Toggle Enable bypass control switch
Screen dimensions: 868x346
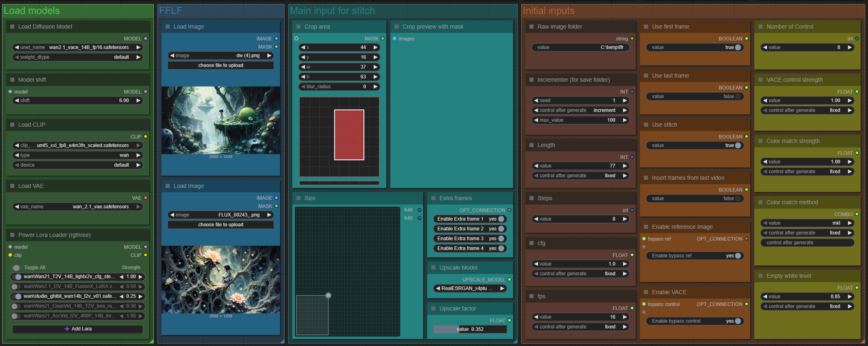(738, 321)
